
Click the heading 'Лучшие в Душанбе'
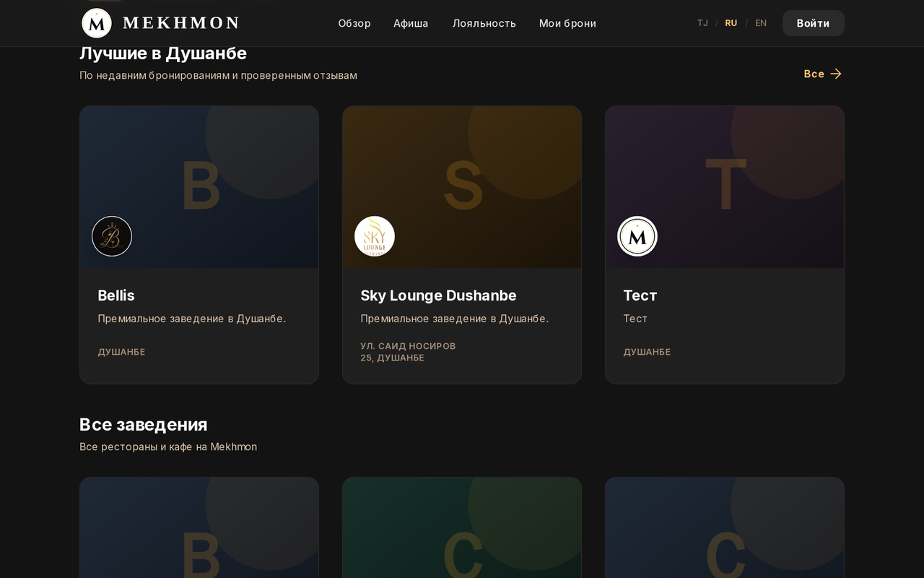pyautogui.click(x=163, y=53)
